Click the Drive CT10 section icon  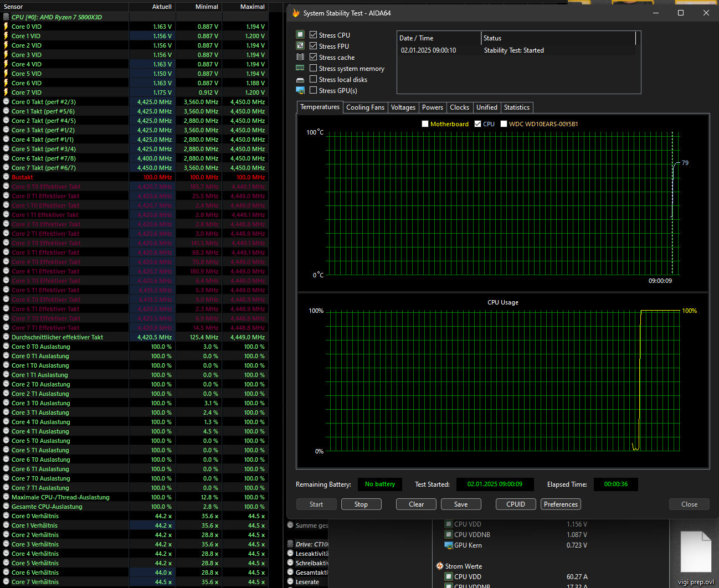(x=290, y=544)
